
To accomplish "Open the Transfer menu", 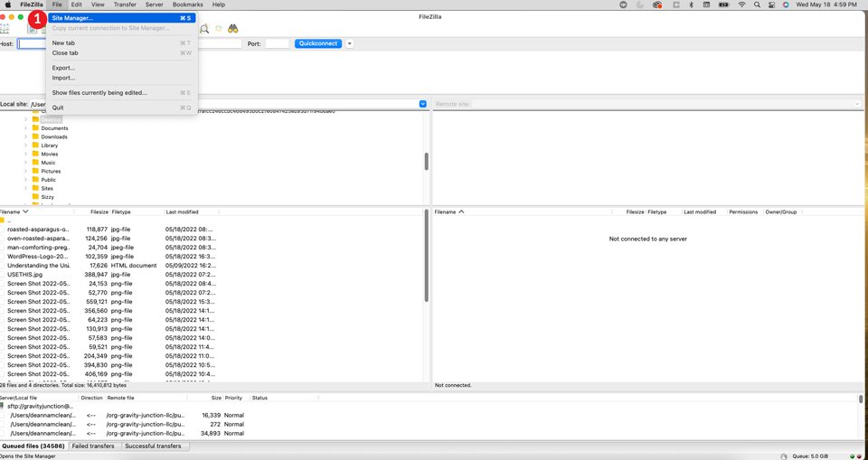I will (x=125, y=5).
